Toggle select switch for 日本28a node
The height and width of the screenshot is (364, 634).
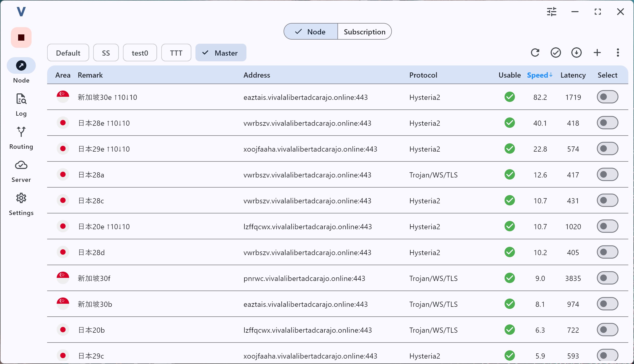[608, 175]
